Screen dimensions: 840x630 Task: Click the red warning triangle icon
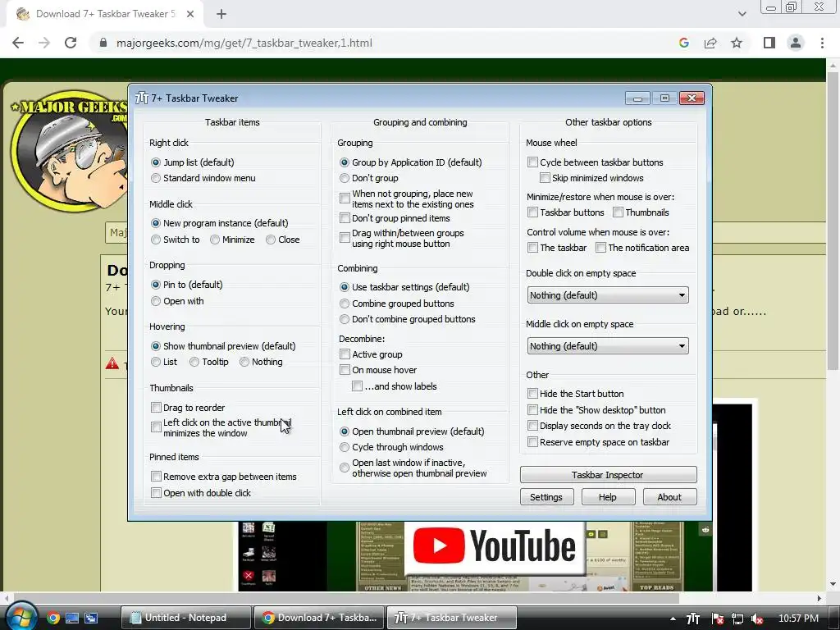(112, 363)
